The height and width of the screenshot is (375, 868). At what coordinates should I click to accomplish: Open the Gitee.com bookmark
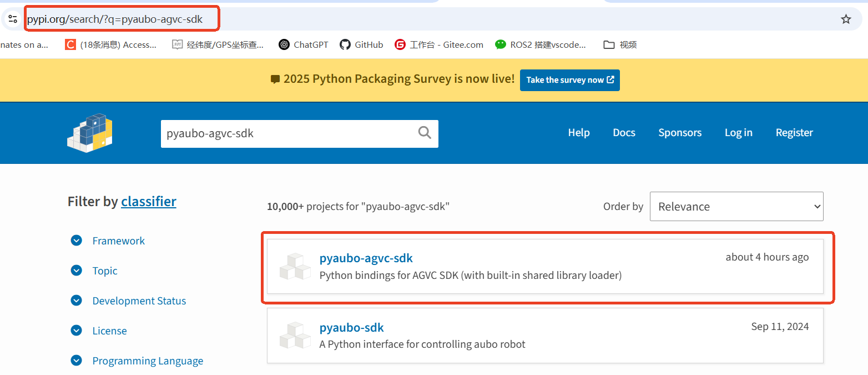(439, 45)
